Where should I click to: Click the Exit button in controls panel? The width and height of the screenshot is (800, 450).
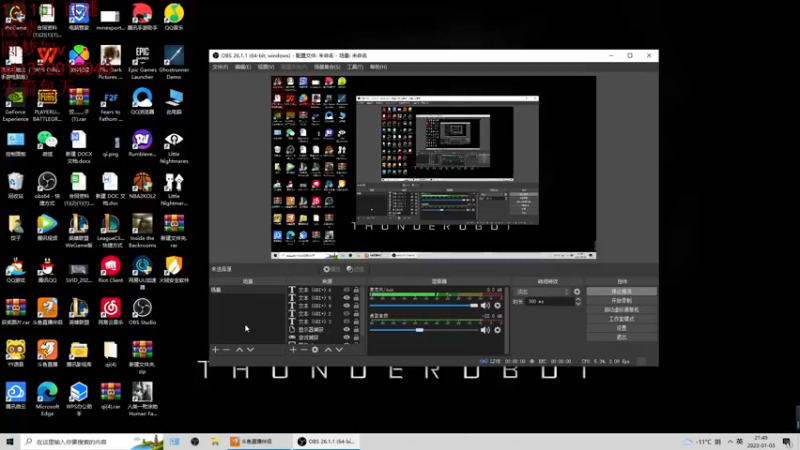[x=621, y=337]
